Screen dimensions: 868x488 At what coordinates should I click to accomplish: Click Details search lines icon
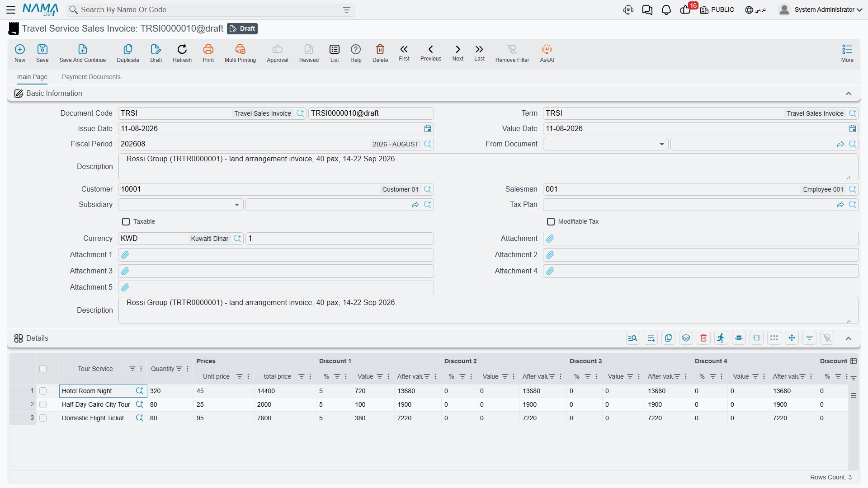(633, 338)
